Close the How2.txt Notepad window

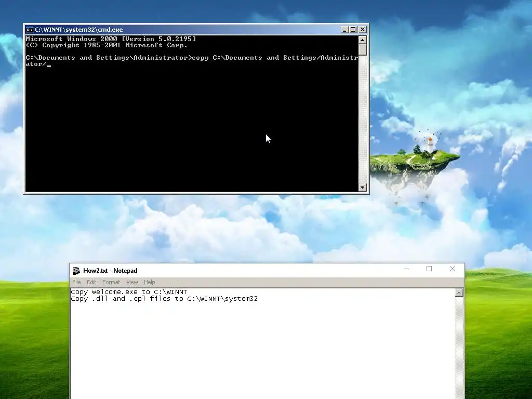click(x=453, y=269)
